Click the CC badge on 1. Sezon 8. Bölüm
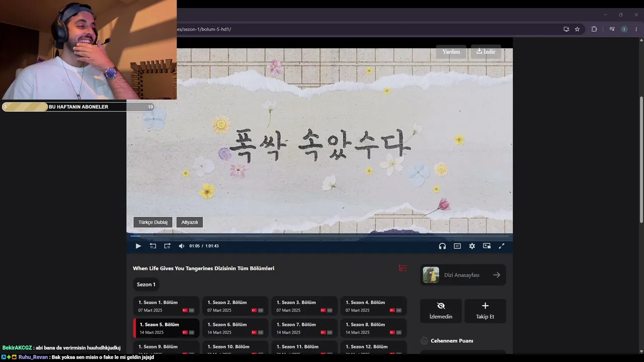The image size is (644, 362). coord(398,333)
